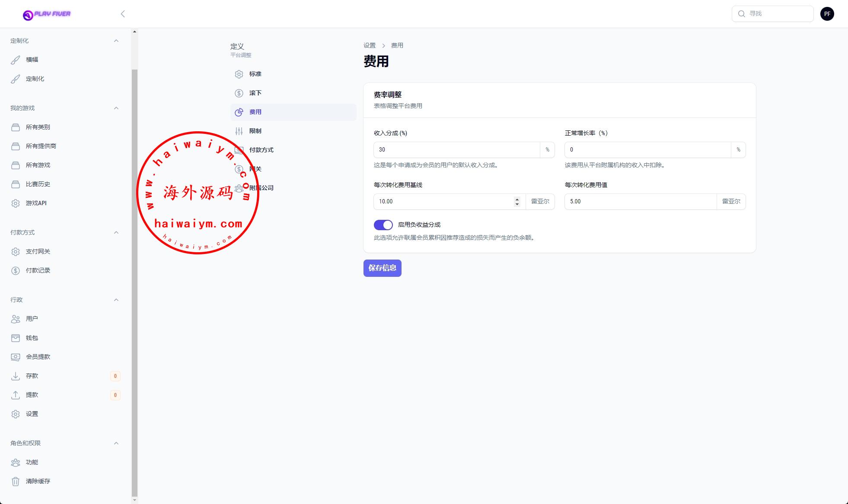This screenshot has height=504, width=848.
Task: Click the 设置 breadcrumb link
Action: 370,45
